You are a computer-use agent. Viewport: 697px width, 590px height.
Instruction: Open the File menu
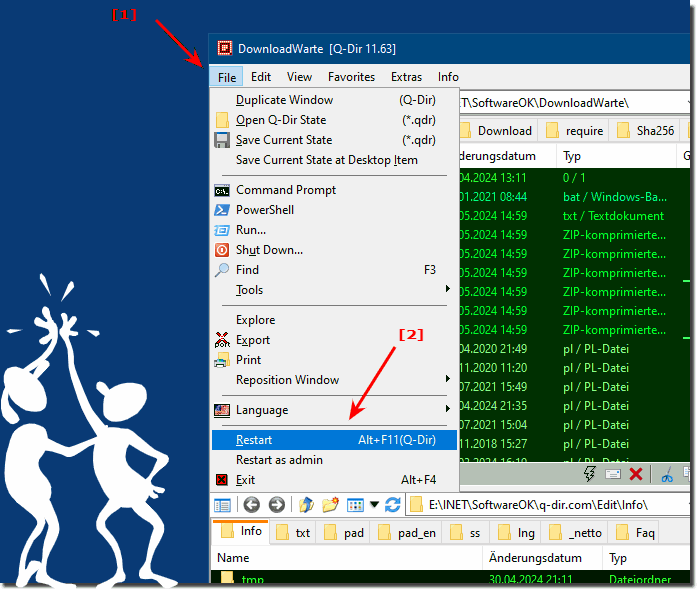tap(227, 77)
